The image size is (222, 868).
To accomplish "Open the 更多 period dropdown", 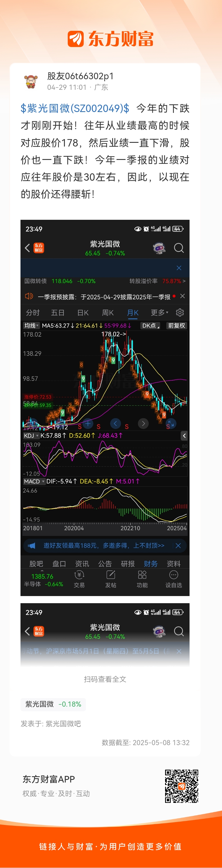I will 159,312.
